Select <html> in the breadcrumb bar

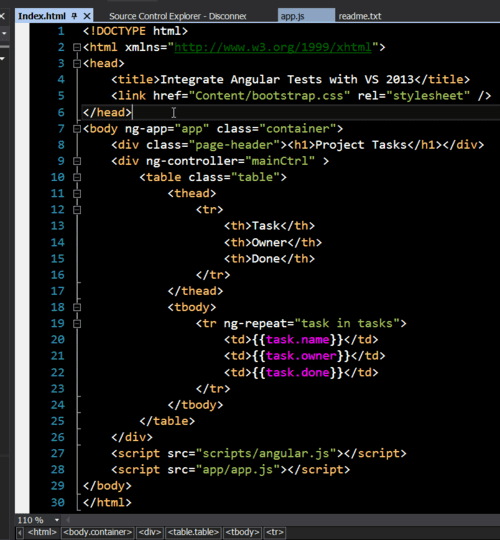(x=42, y=532)
